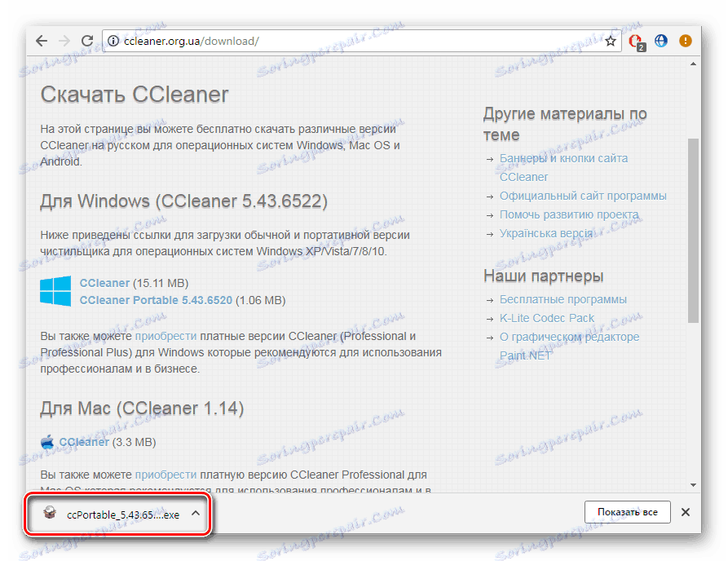728x561 pixels.
Task: Open the приобрести link for Mac Professional
Action: (x=165, y=475)
